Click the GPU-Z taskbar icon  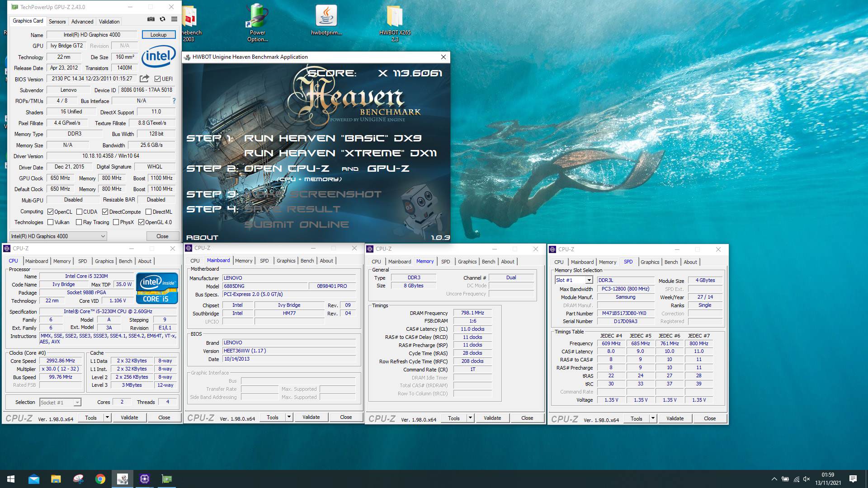167,479
